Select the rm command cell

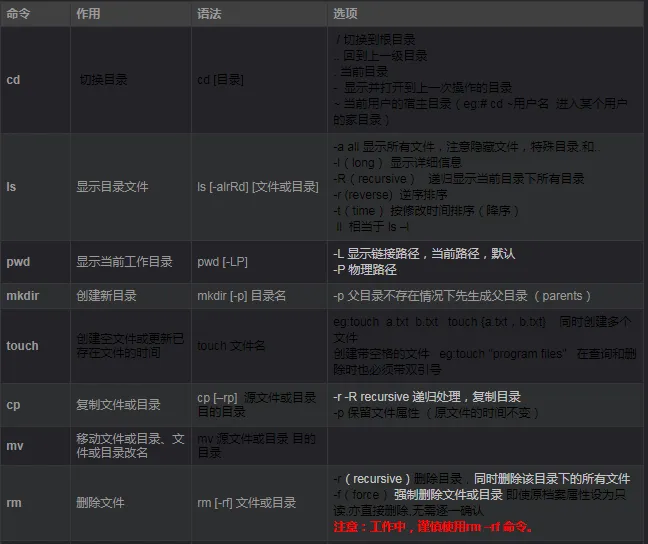coord(35,503)
